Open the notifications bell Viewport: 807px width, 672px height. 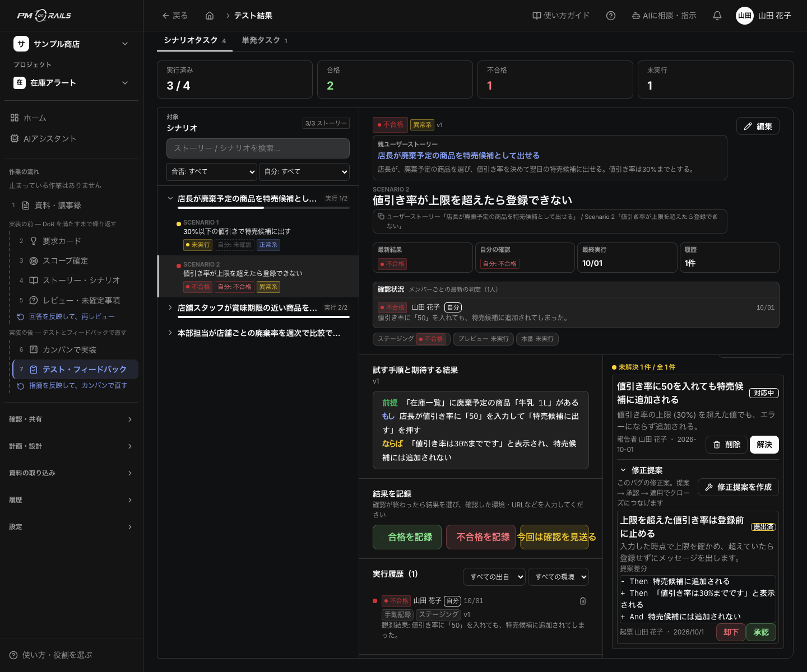[717, 16]
